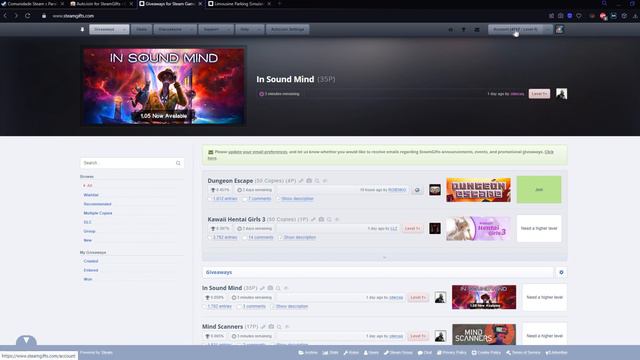Show description for Dungeon Escape
This screenshot has width=640, height=360.
click(297, 199)
